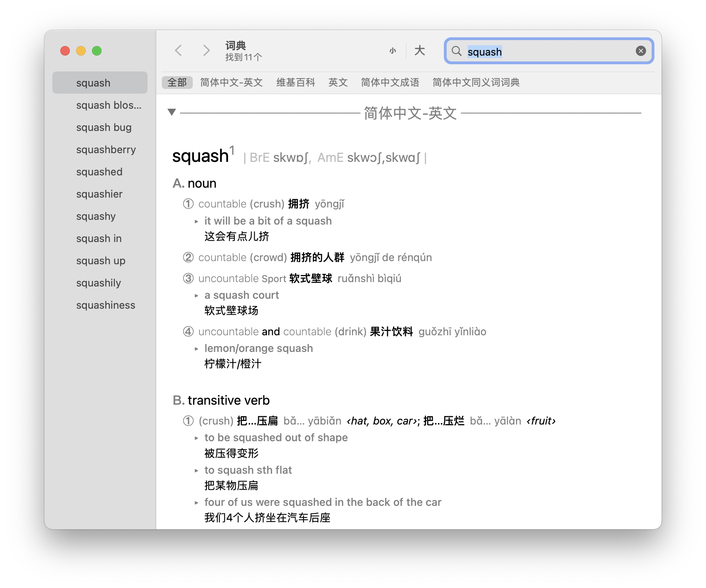
Task: Click translation 被压得变形
Action: 231,453
